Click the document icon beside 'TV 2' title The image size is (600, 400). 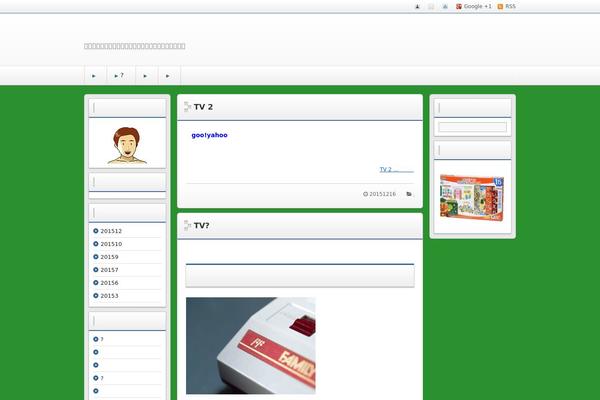188,107
